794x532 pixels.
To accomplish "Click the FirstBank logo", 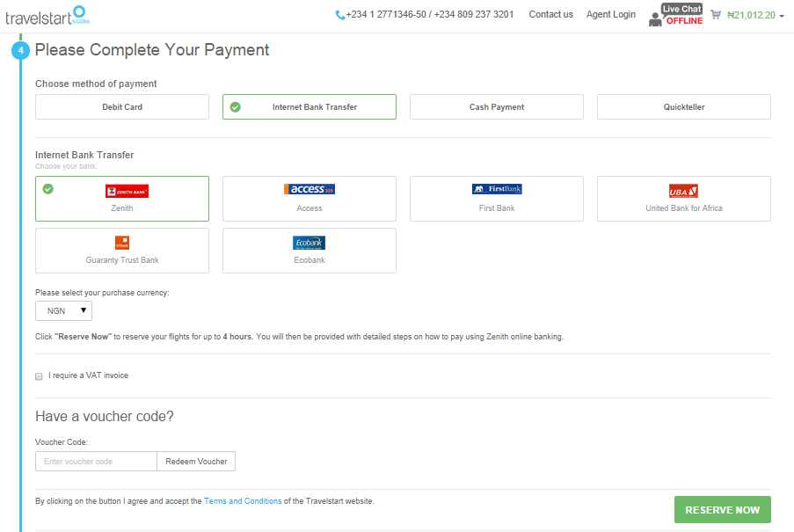I will click(497, 189).
